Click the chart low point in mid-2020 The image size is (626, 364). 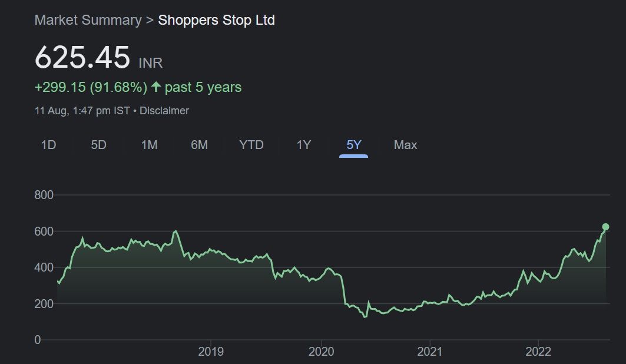(x=365, y=317)
